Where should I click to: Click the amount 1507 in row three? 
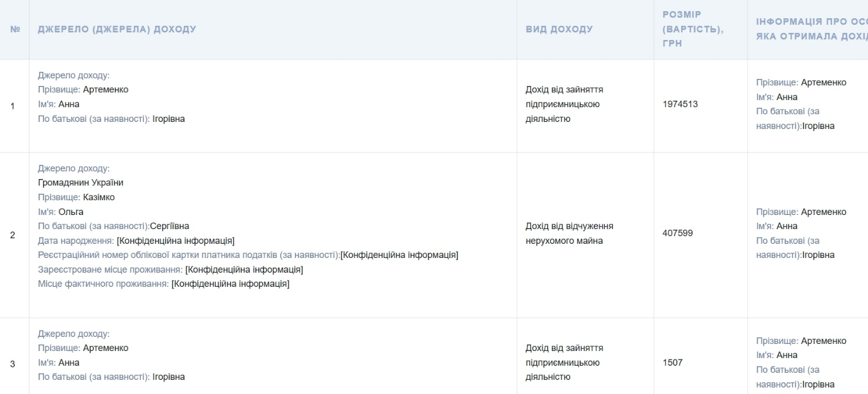pos(672,363)
